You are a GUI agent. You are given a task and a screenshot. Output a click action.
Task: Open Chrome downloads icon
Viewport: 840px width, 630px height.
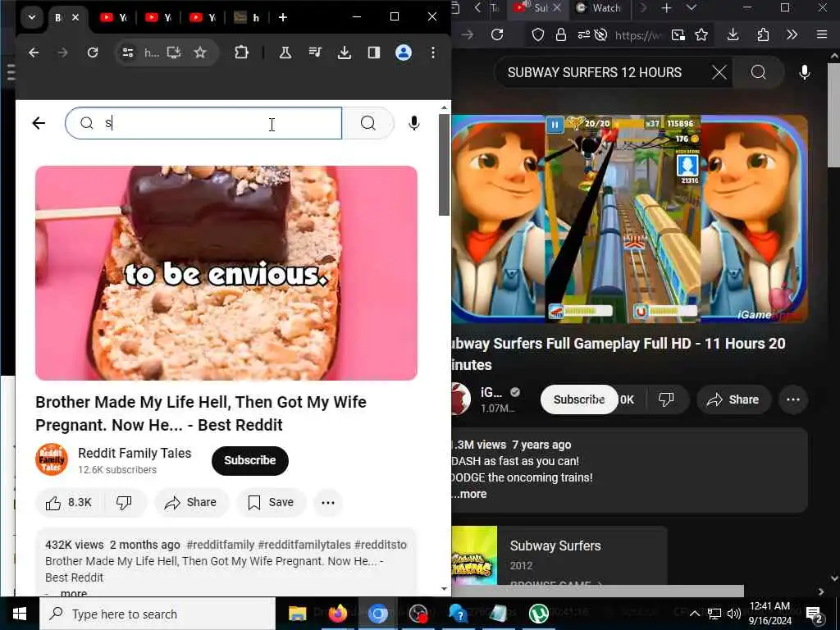345,52
